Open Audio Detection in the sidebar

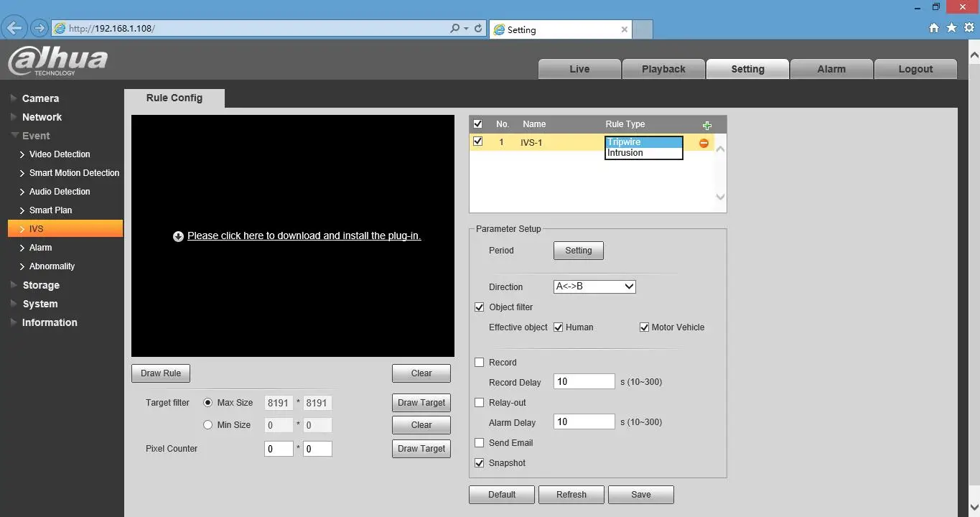(x=60, y=192)
